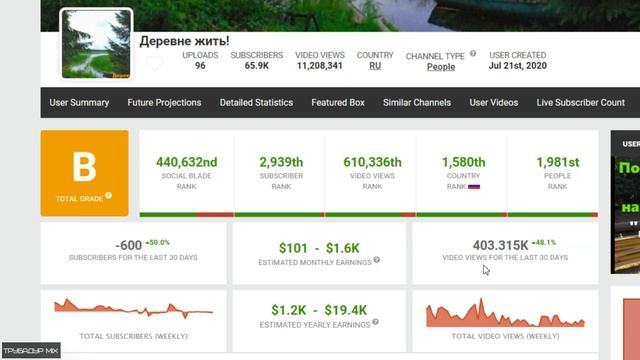This screenshot has width=640, height=360.
Task: Open the User Summary tab
Action: [79, 102]
